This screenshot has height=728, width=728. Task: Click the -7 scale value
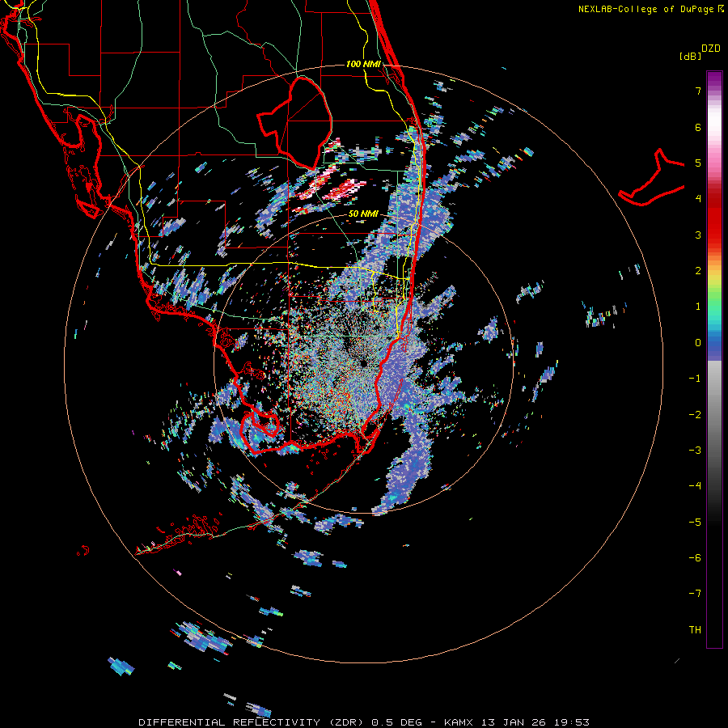coord(695,594)
